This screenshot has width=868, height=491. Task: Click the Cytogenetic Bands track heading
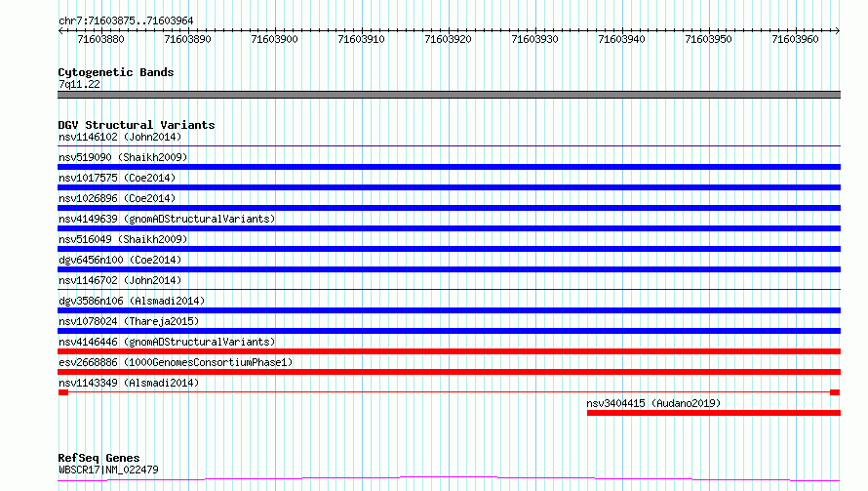point(116,72)
